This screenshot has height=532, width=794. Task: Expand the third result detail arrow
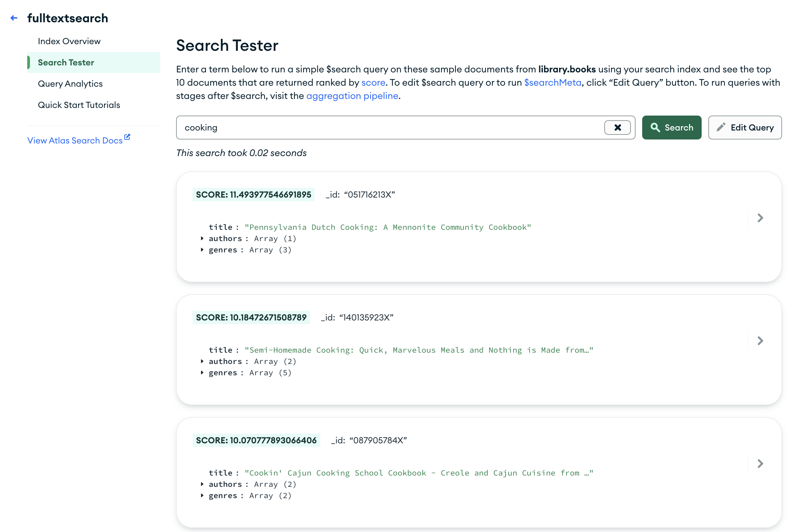click(760, 464)
